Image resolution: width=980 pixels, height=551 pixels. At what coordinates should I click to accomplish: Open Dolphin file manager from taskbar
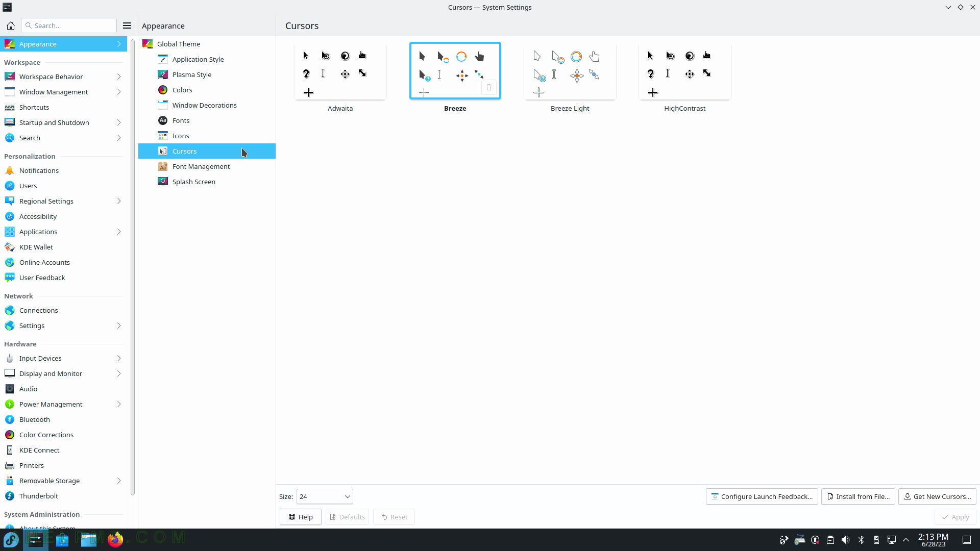pos(89,539)
